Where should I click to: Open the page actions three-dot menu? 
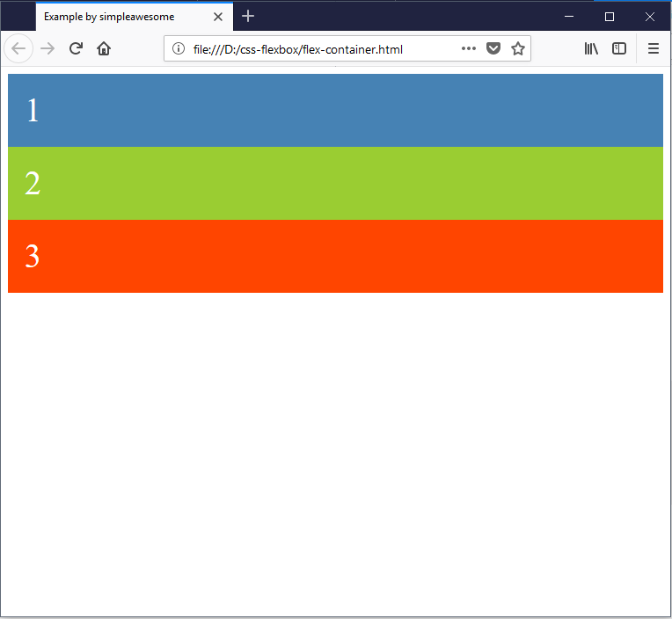pos(469,48)
